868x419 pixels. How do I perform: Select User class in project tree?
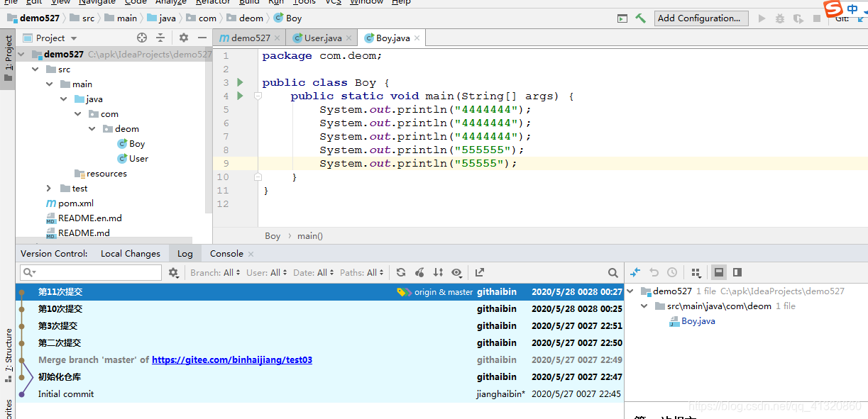tap(133, 159)
